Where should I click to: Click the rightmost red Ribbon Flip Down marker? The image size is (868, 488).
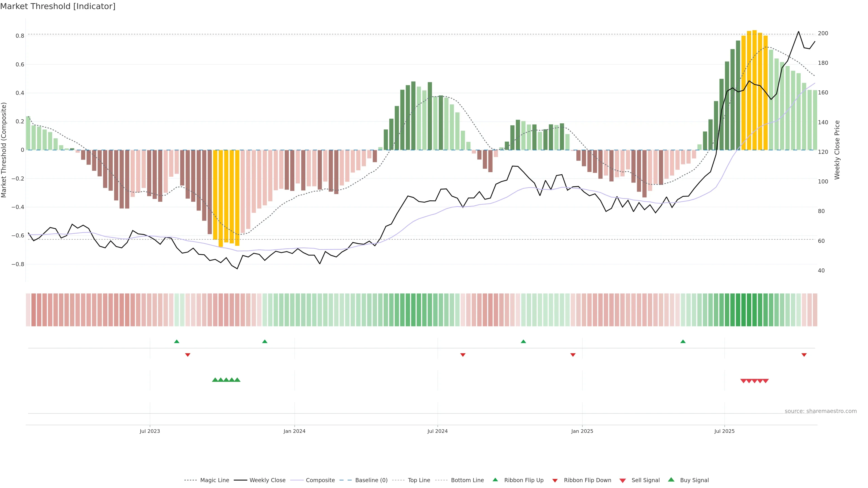tap(804, 355)
